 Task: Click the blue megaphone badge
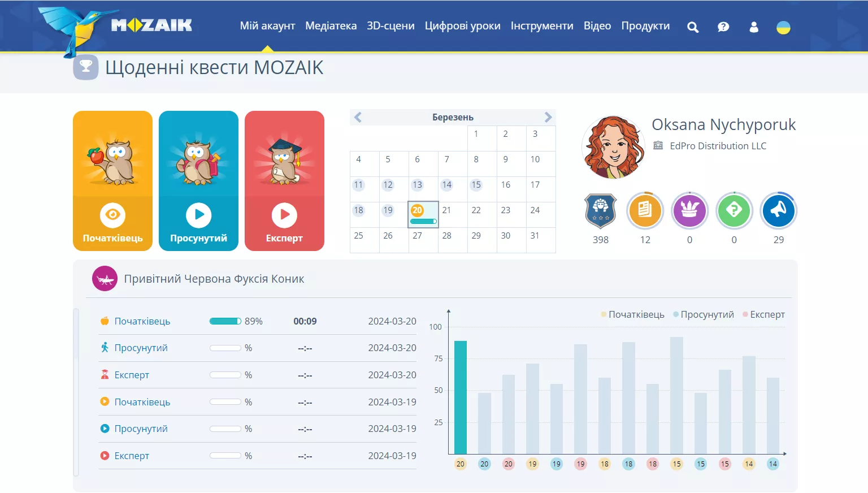(x=778, y=210)
